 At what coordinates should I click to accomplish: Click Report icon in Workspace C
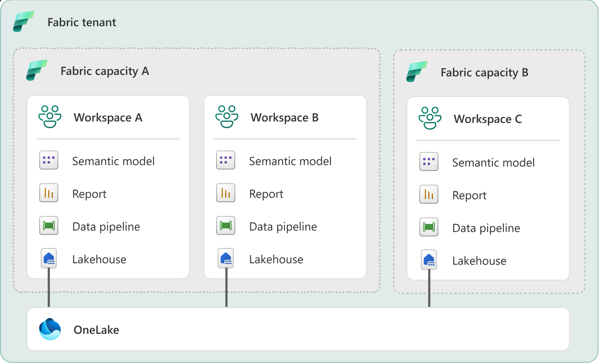[429, 195]
